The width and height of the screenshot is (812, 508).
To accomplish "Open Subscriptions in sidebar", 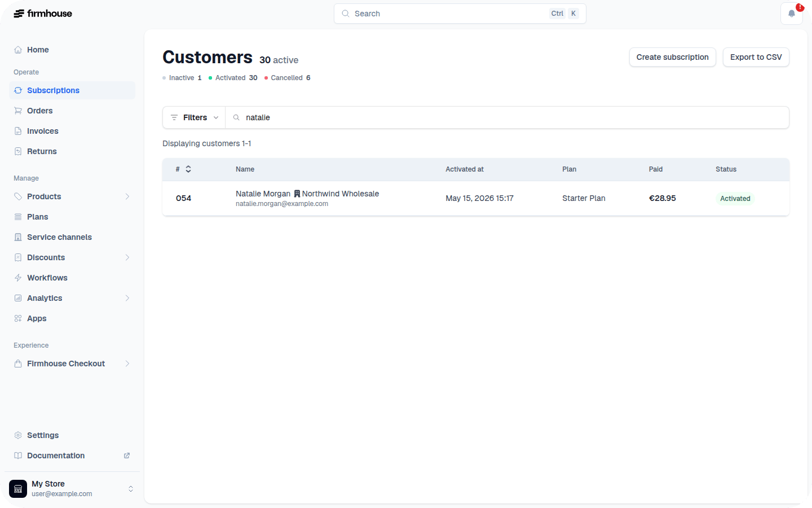I will [72, 90].
